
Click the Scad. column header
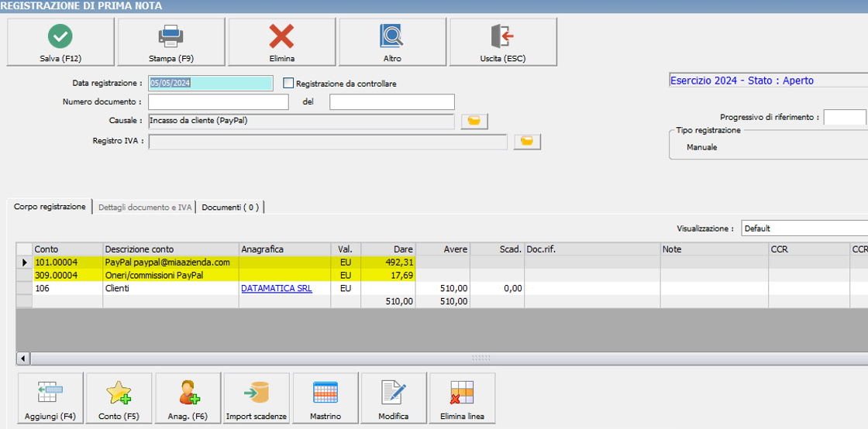pos(497,249)
